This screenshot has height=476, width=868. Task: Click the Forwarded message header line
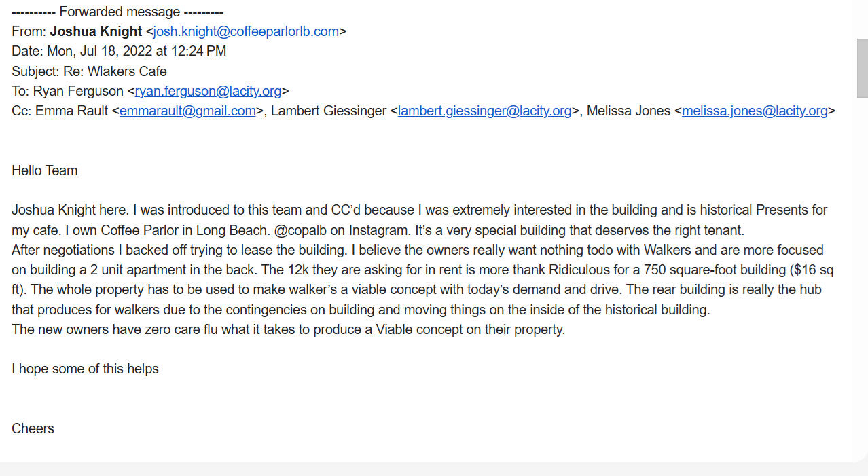117,12
